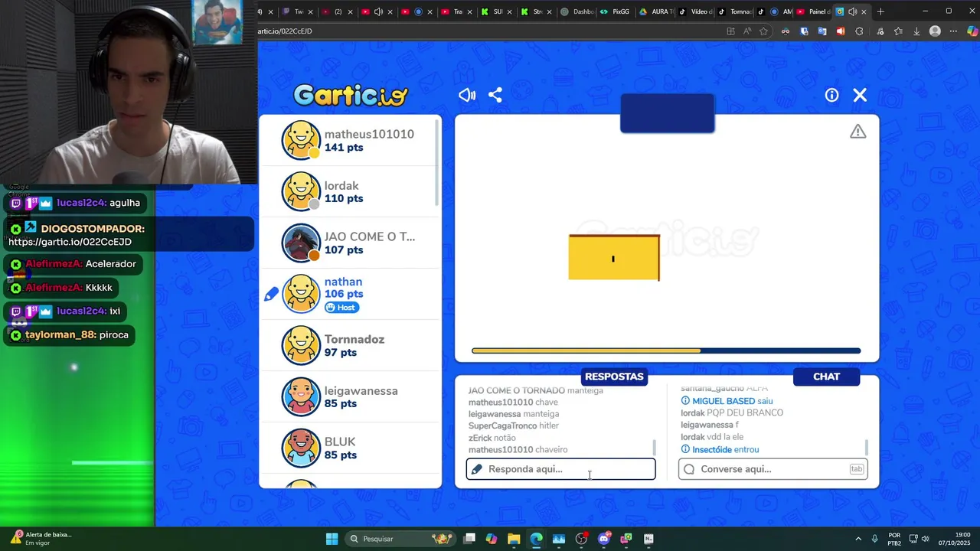Open Microsoft Edge from taskbar
Viewport: 980px width, 551px height.
536,539
